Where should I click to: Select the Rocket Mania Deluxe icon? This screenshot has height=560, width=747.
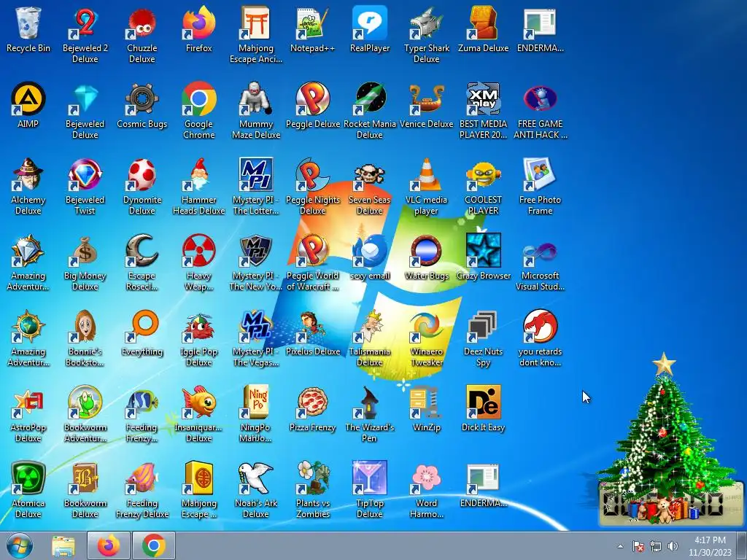point(370,98)
